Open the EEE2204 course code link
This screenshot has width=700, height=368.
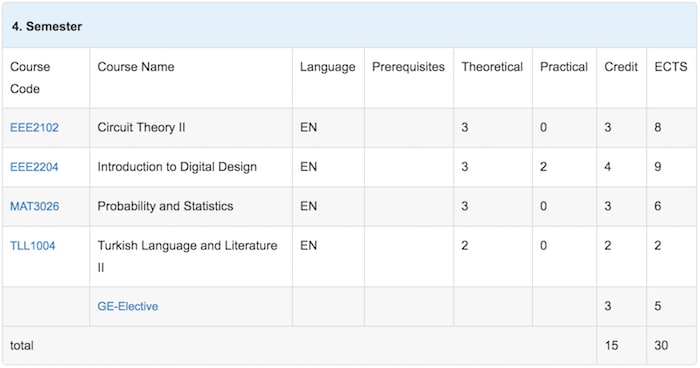pos(34,167)
